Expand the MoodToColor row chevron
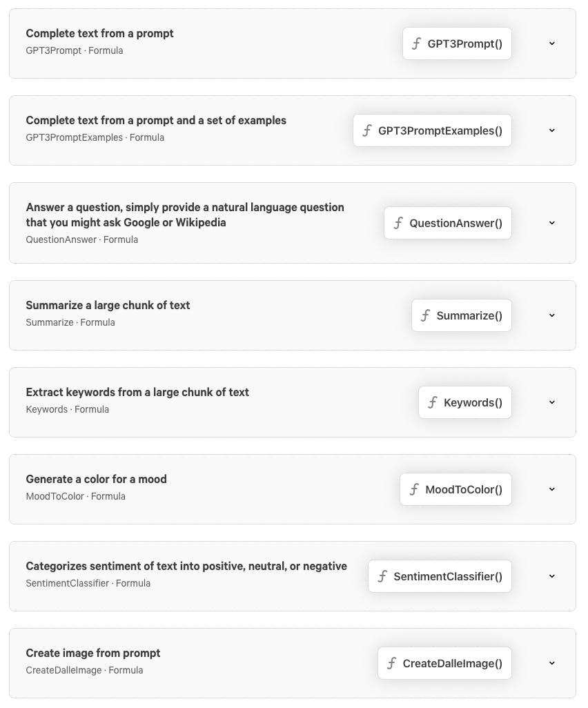 pyautogui.click(x=551, y=489)
